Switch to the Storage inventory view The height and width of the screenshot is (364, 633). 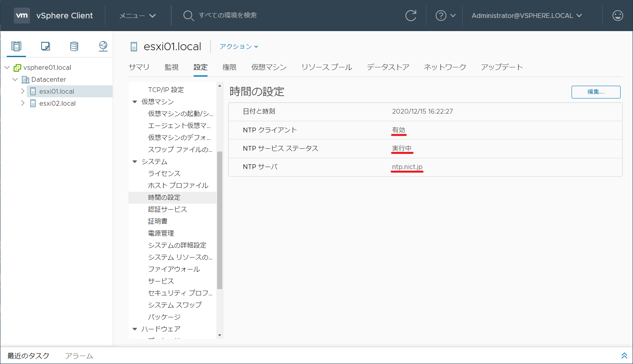click(74, 46)
